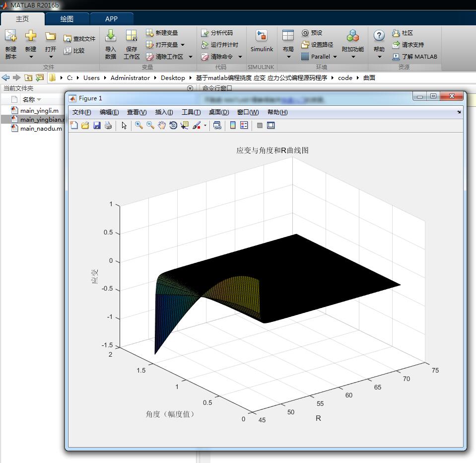This screenshot has height=463, width=476.
Task: Open the New (新建) dropdown arrow
Action: pyautogui.click(x=31, y=57)
